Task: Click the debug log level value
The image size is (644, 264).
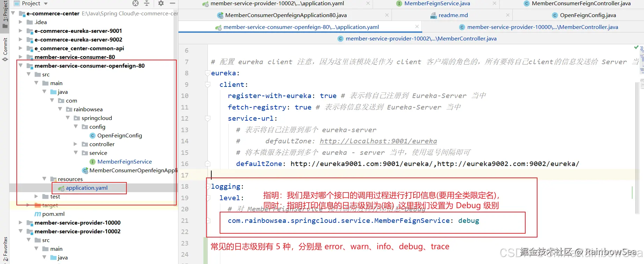Action: click(x=468, y=220)
